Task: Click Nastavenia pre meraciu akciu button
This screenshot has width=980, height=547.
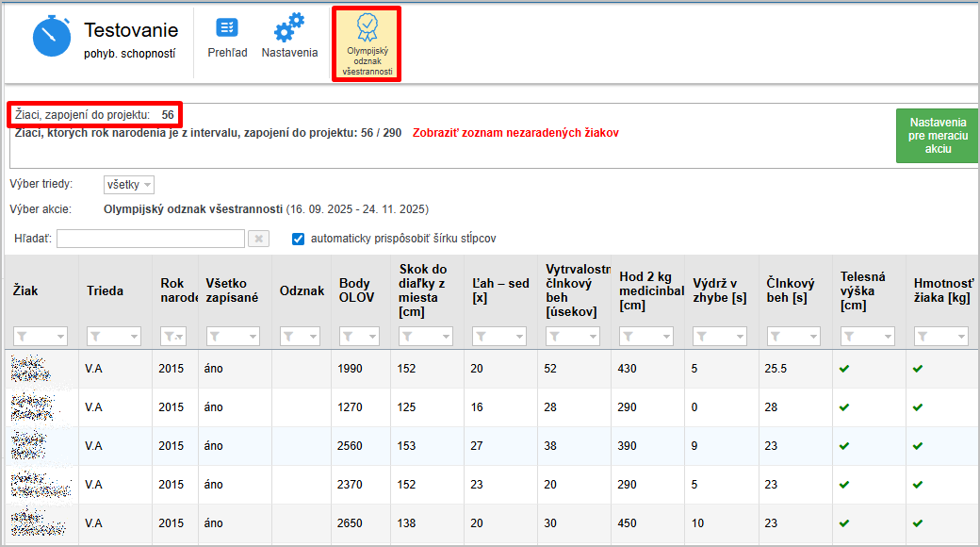Action: coord(937,136)
